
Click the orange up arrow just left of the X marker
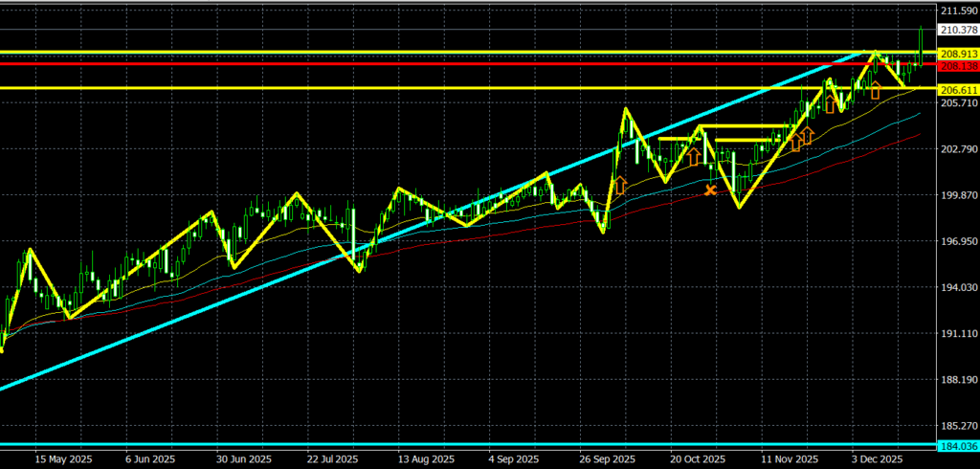695,156
